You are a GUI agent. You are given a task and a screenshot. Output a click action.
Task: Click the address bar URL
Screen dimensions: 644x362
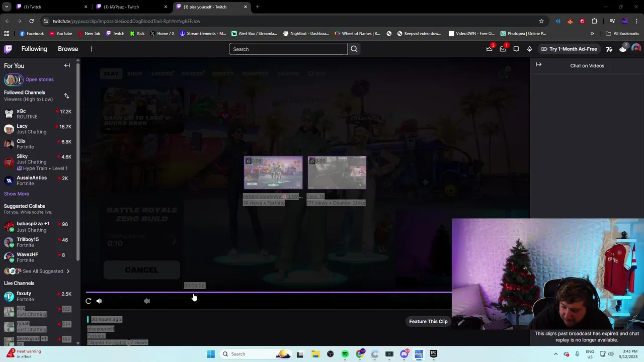pos(126,21)
